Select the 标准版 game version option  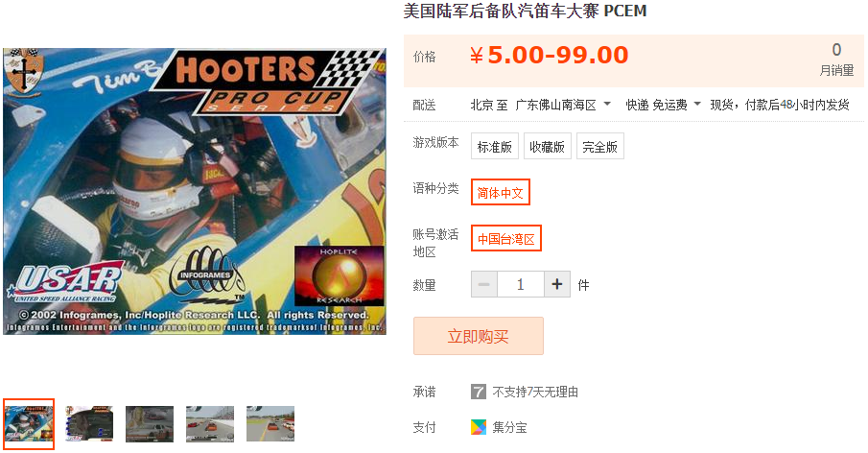click(x=494, y=146)
